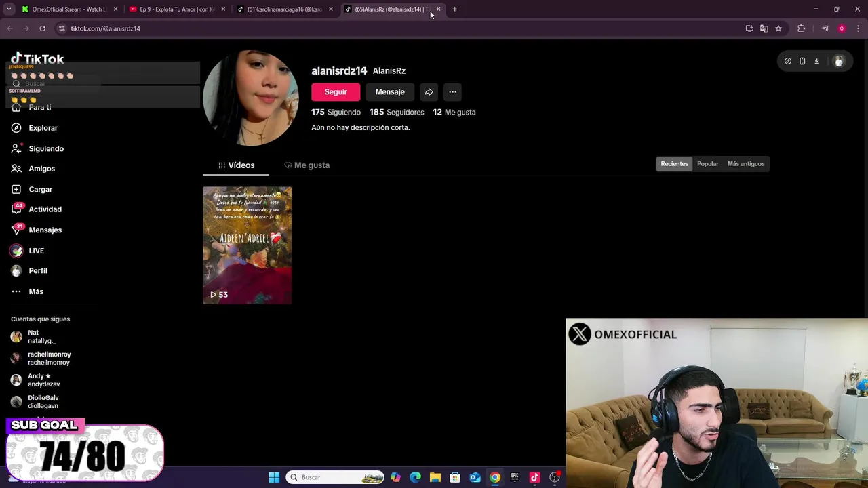Viewport: 868px width, 488px height.
Task: Open Mensajes inbox in sidebar
Action: 37,230
